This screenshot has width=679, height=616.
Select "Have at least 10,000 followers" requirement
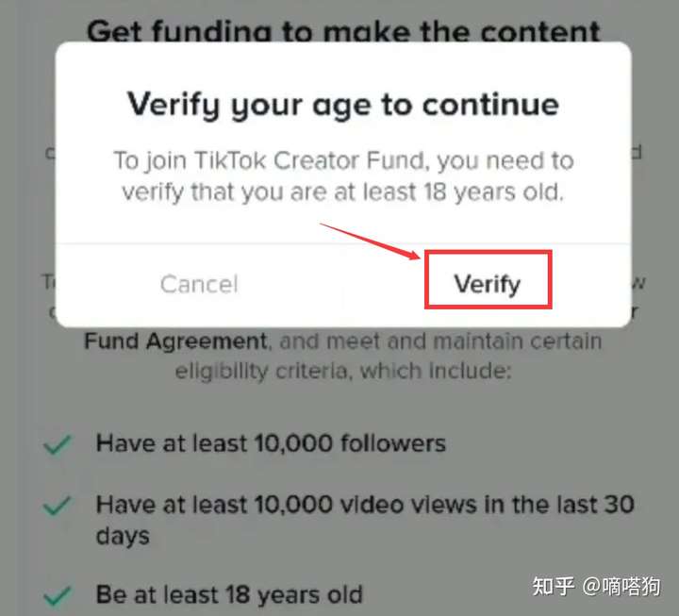tap(271, 443)
